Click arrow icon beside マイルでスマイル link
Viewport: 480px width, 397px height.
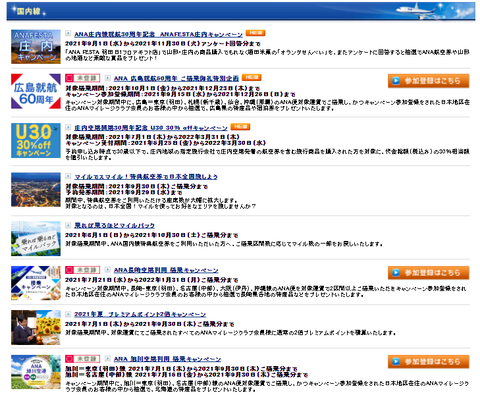[68, 176]
